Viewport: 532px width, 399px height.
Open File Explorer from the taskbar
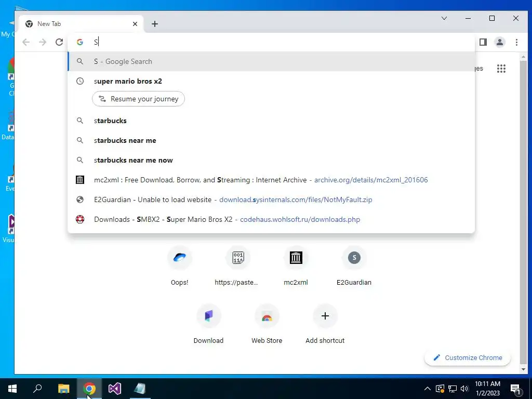pos(63,389)
